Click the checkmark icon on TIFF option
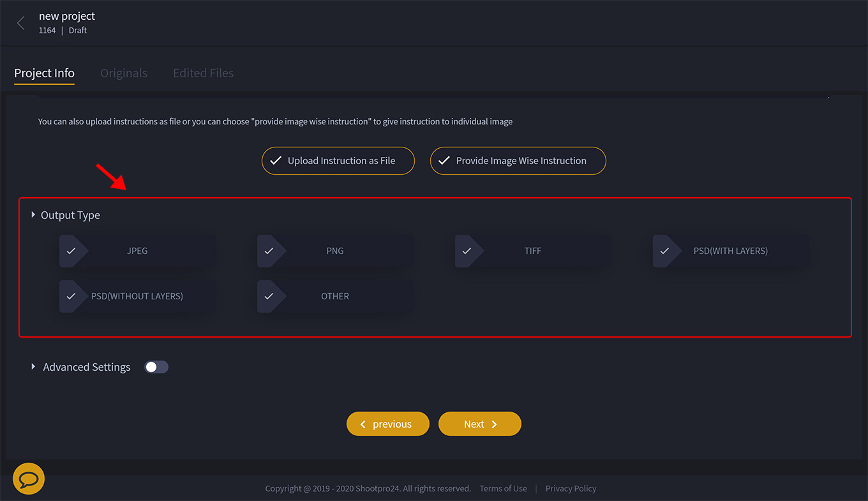Image resolution: width=868 pixels, height=501 pixels. 467,251
